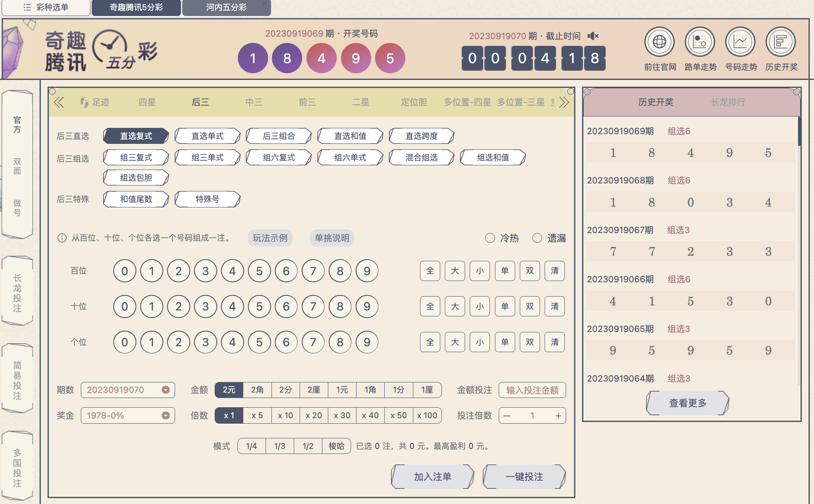Click 大 for the 十位 row
Image resolution: width=814 pixels, height=504 pixels.
[x=455, y=306]
